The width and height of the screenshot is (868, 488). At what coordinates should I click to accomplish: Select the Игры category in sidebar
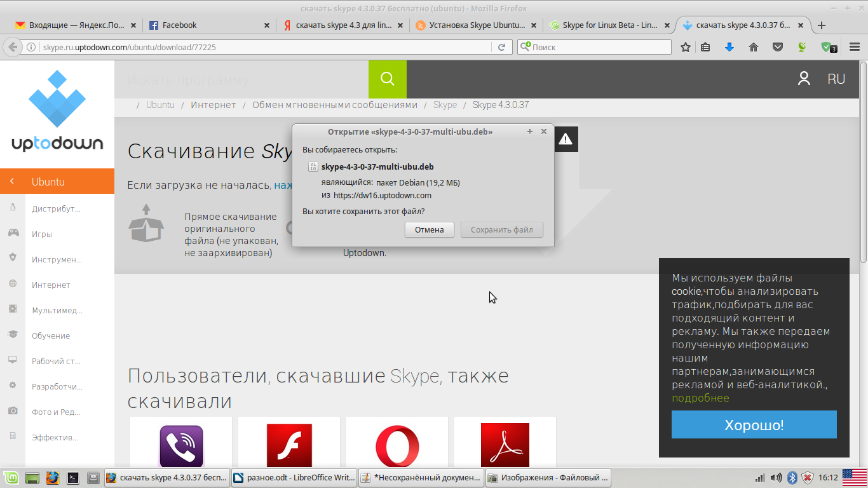coord(42,234)
